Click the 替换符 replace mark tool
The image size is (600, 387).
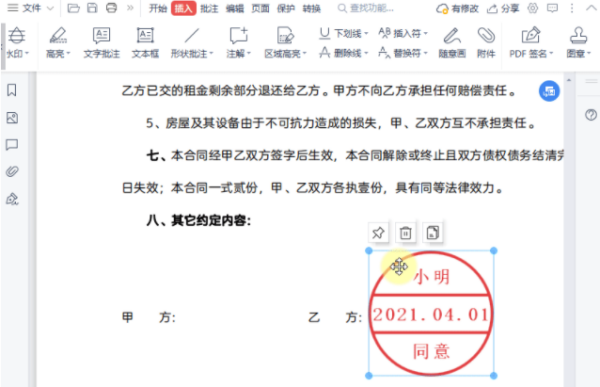click(x=403, y=52)
